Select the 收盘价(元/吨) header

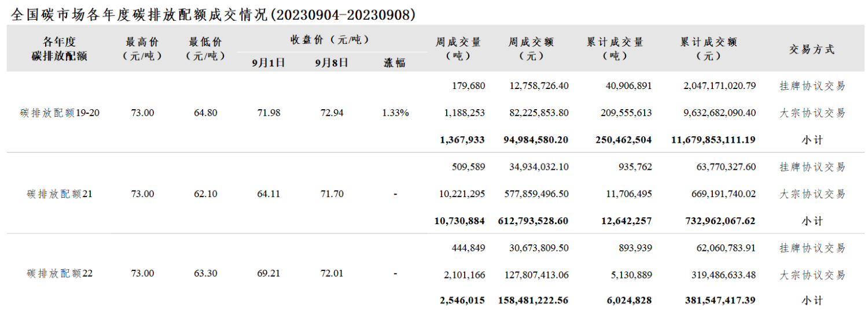[x=330, y=39]
